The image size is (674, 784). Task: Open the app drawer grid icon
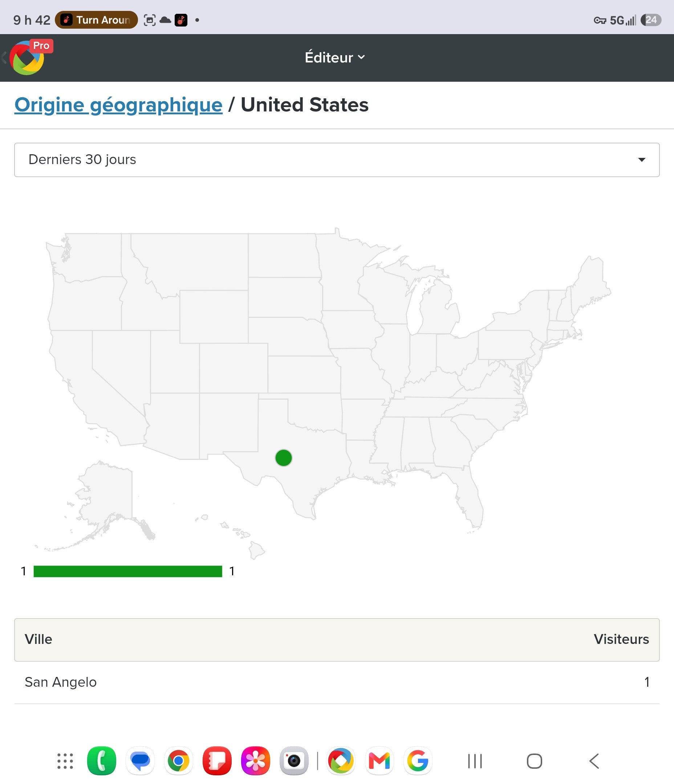[x=65, y=761]
